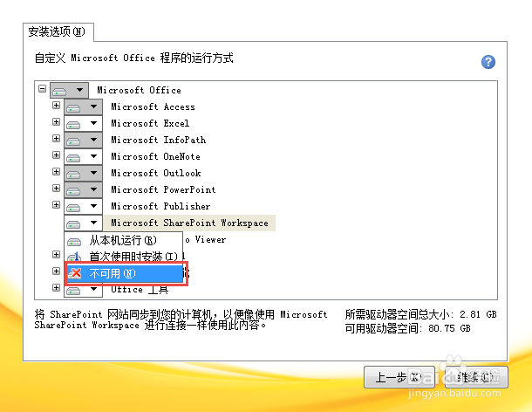Open the Microsoft Office root install dropdown
The height and width of the screenshot is (412, 532).
coord(69,91)
